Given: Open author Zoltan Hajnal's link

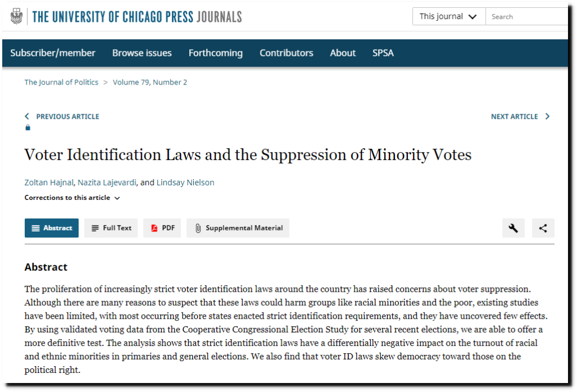Looking at the screenshot, I should pos(49,182).
